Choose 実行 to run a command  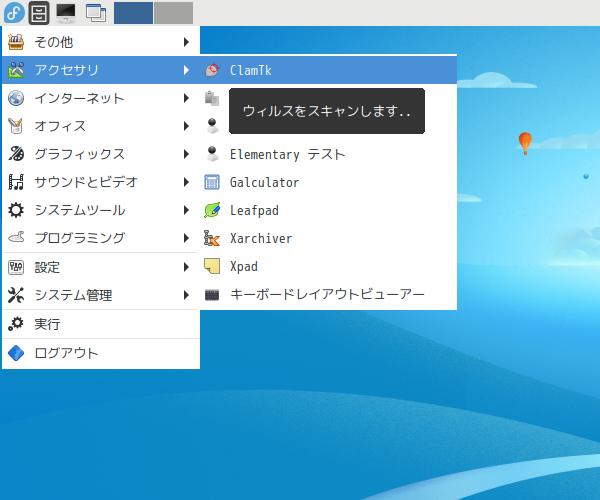pyautogui.click(x=101, y=324)
